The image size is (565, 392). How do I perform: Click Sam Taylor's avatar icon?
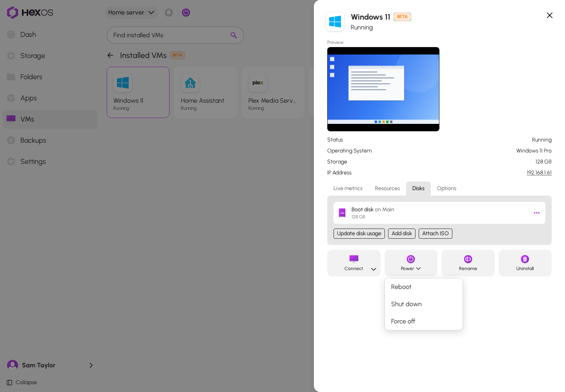13,365
